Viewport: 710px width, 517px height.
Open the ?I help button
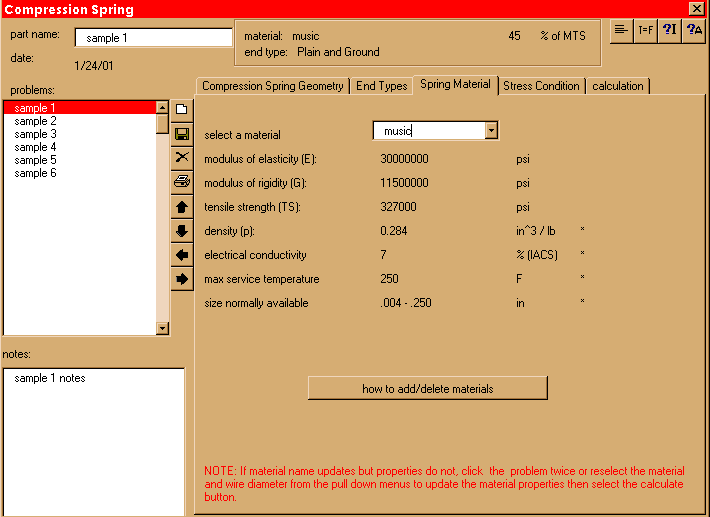click(x=670, y=30)
